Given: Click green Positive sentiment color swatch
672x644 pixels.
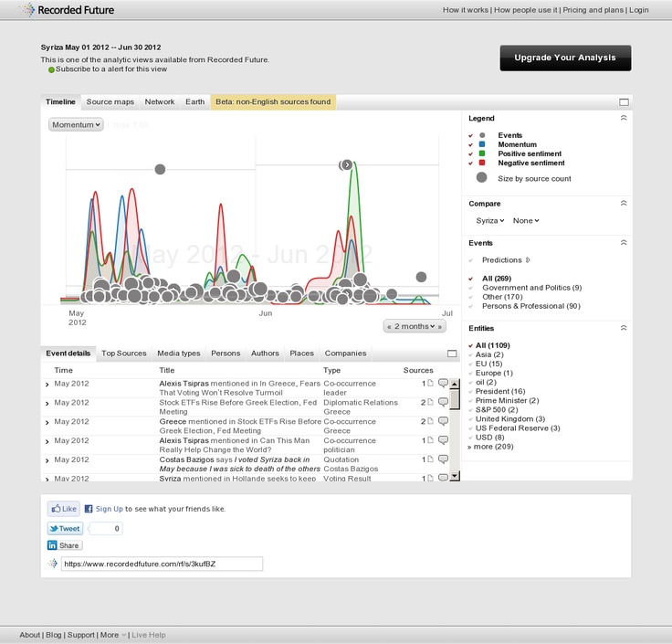Looking at the screenshot, I should click(x=482, y=153).
